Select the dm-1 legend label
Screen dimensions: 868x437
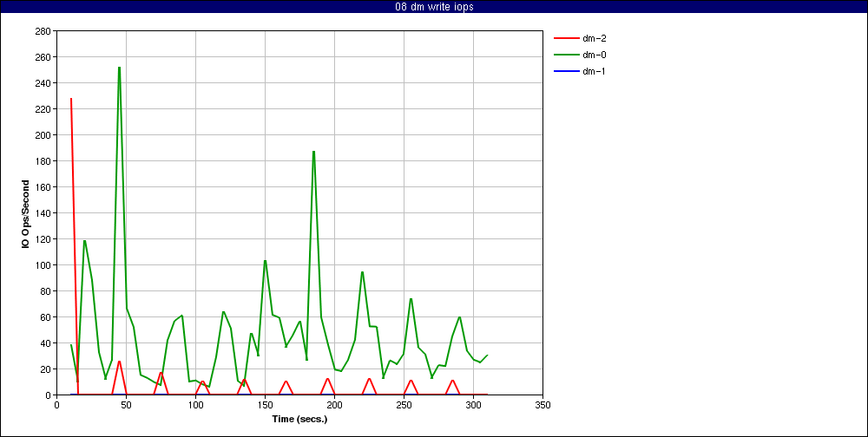pyautogui.click(x=595, y=71)
